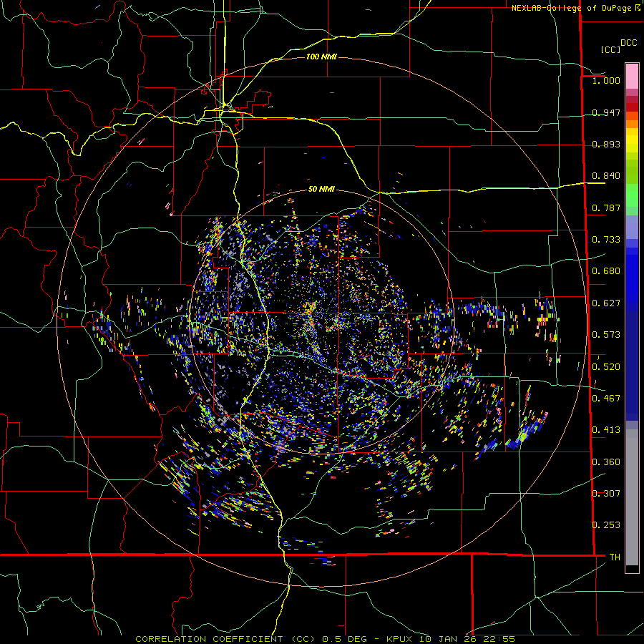The width and height of the screenshot is (644, 644).
Task: Select the 0.253 scale value
Action: pyautogui.click(x=606, y=525)
